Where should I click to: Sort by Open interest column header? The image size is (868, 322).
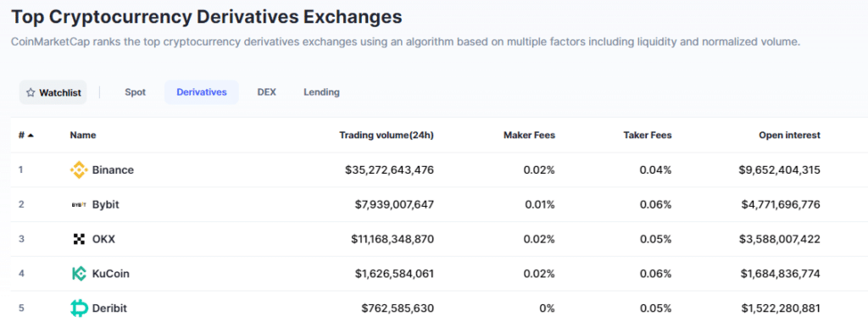(x=790, y=135)
